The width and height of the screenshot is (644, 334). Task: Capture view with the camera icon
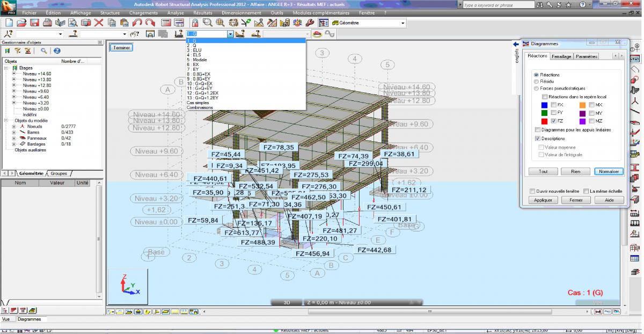tap(86, 23)
